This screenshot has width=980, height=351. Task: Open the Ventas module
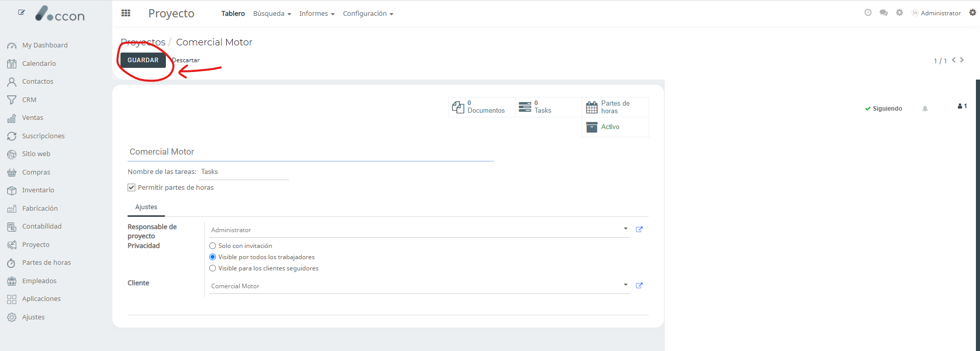[33, 118]
